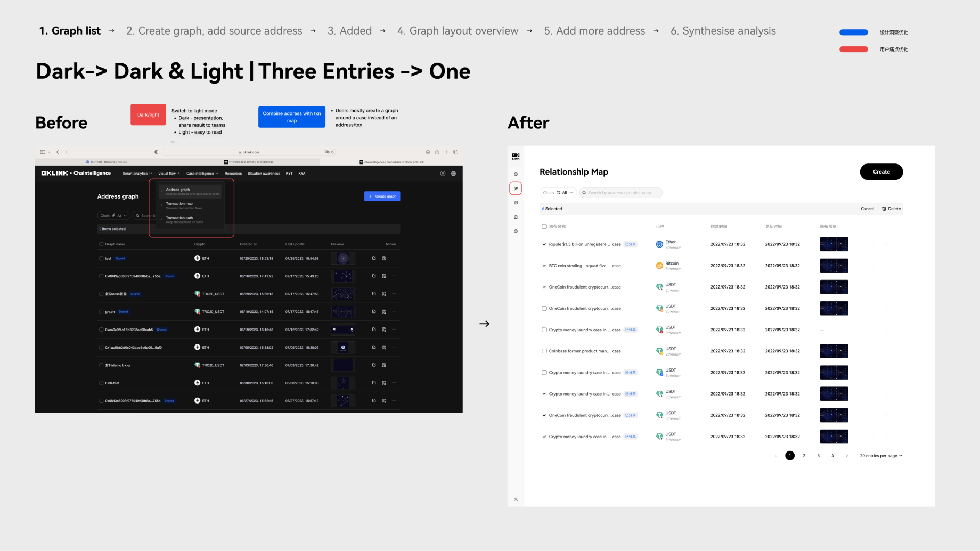Screen dimensions: 980x551
Task: Uncheck the BTC coin stealing - squad five row
Action: [x=544, y=266]
